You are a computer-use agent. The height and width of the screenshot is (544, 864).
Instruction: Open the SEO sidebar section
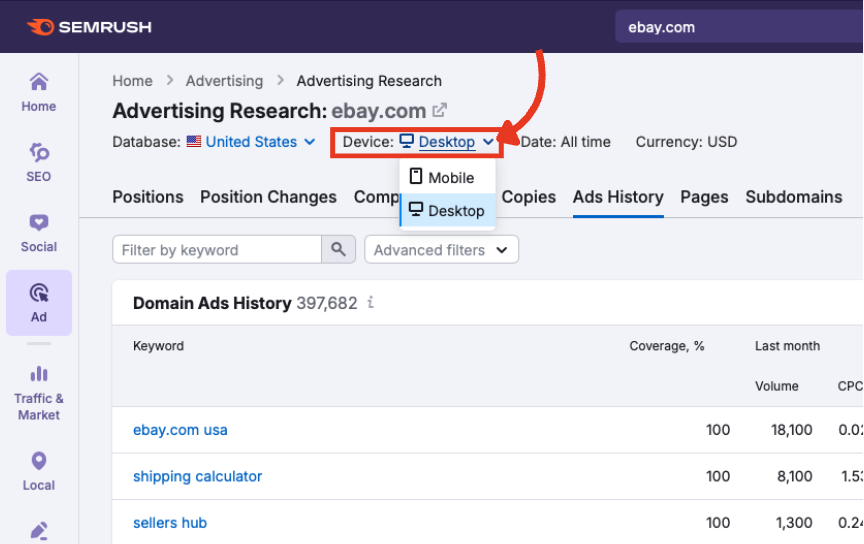[39, 162]
